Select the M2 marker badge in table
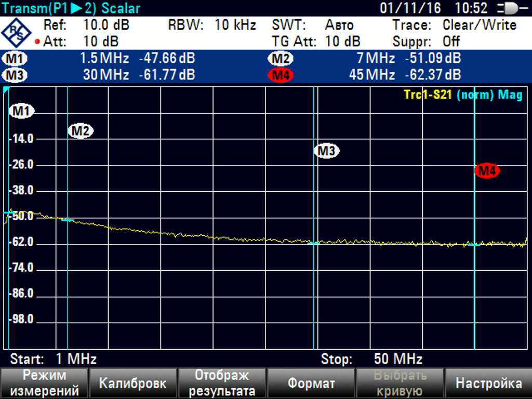Image resolution: width=532 pixels, height=399 pixels. (281, 59)
